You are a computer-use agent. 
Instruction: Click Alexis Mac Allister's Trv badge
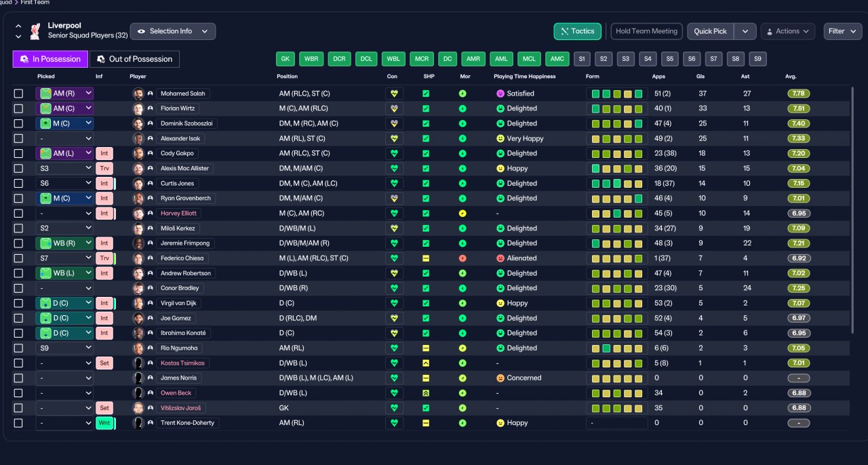pos(104,168)
